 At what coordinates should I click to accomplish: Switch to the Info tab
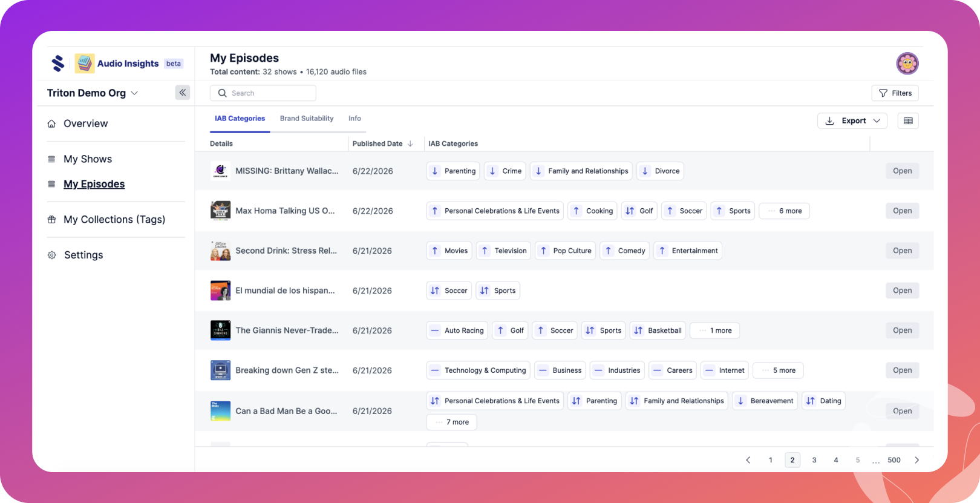pos(354,119)
